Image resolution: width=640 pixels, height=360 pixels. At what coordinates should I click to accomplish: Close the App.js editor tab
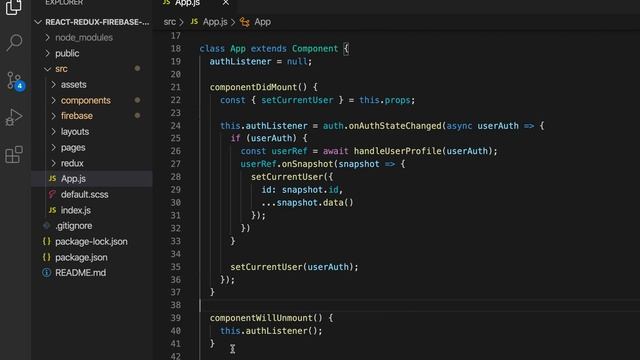[x=226, y=3]
